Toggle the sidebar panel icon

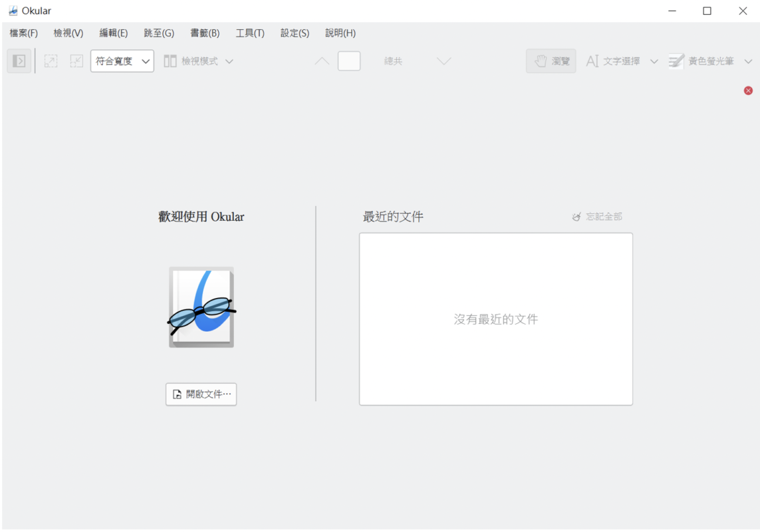click(19, 61)
